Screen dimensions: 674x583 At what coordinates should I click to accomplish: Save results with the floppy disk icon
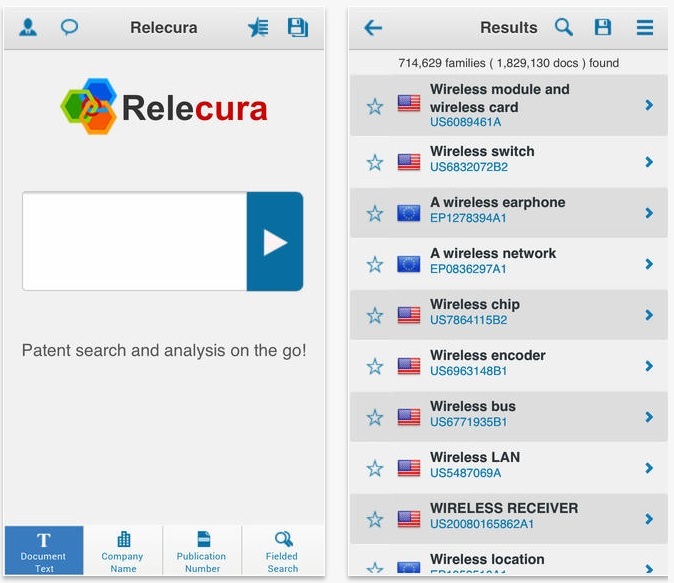pos(603,28)
